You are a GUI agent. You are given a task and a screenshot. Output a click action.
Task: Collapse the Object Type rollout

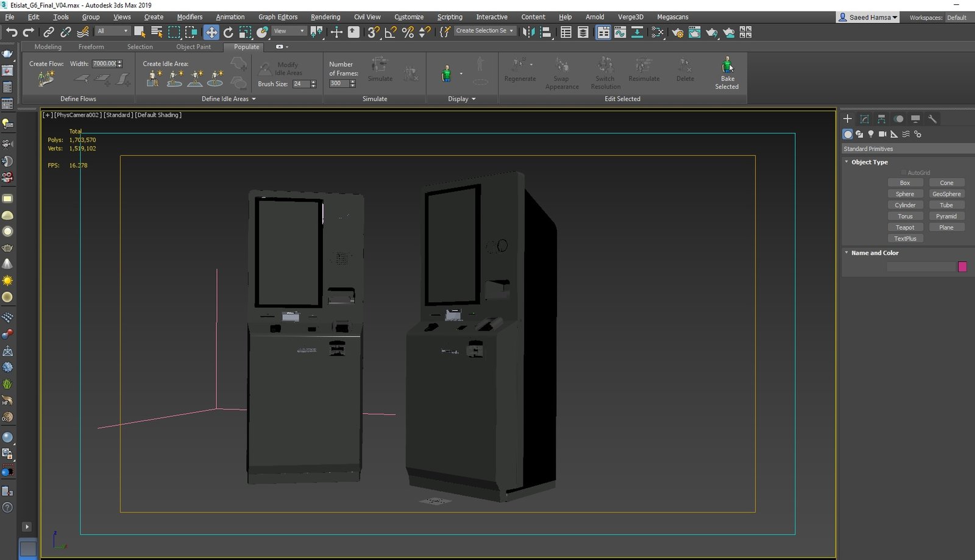click(865, 162)
